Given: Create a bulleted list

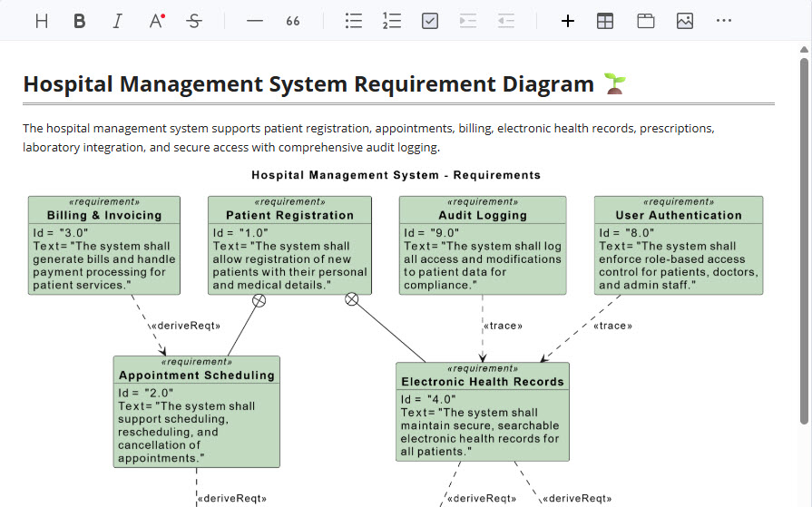Looking at the screenshot, I should point(354,21).
